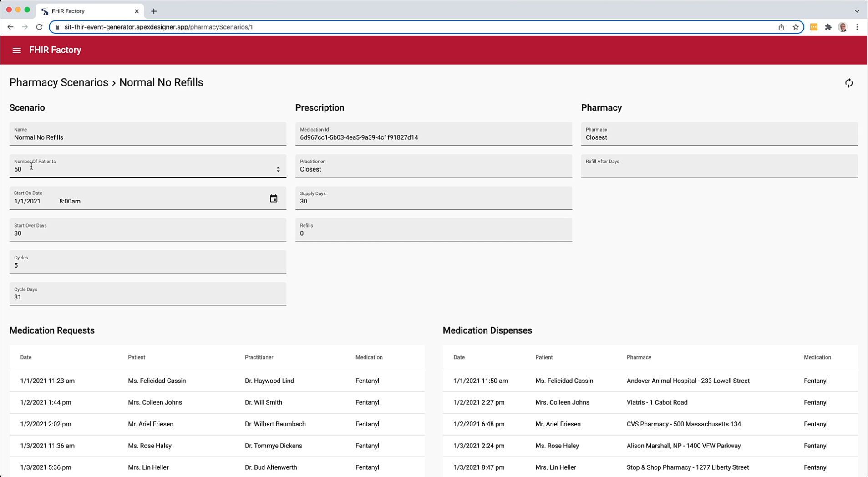The image size is (868, 477).
Task: Edit the Cycle Days field
Action: click(148, 294)
